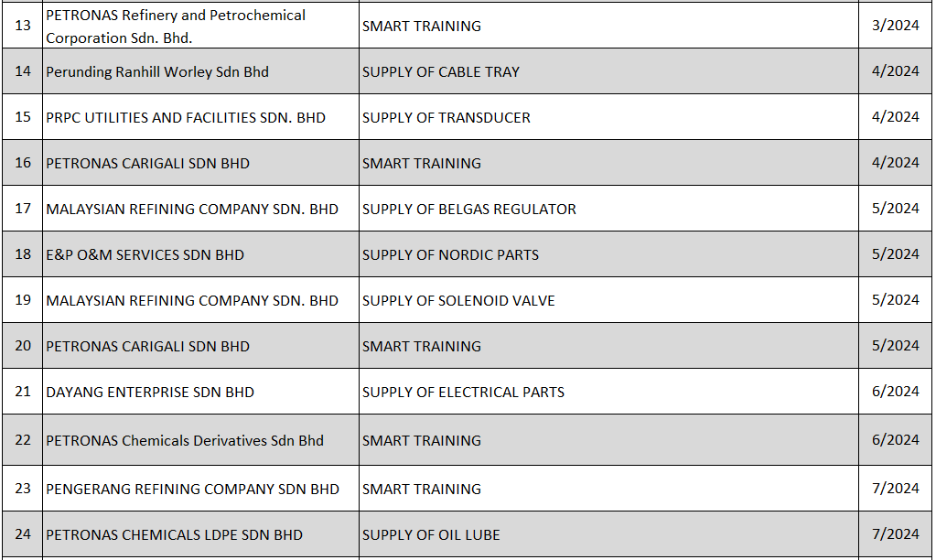Screen dimensions: 936x560
Task: Select row number 16 cell
Action: pos(23,163)
